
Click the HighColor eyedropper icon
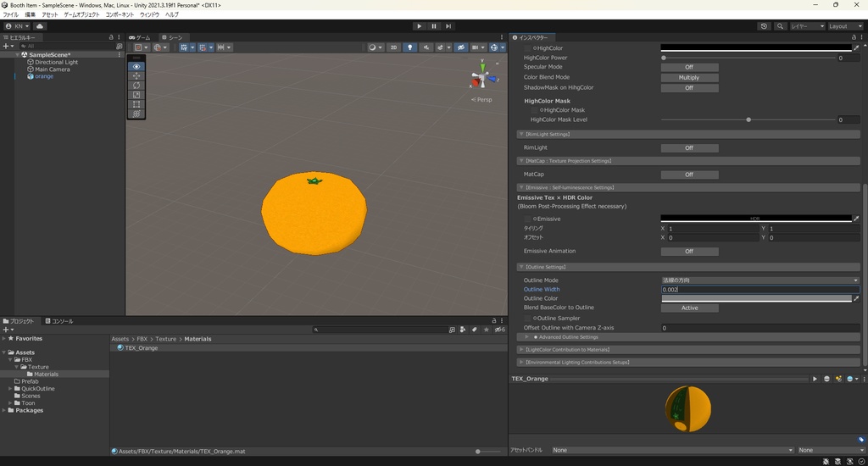click(856, 48)
